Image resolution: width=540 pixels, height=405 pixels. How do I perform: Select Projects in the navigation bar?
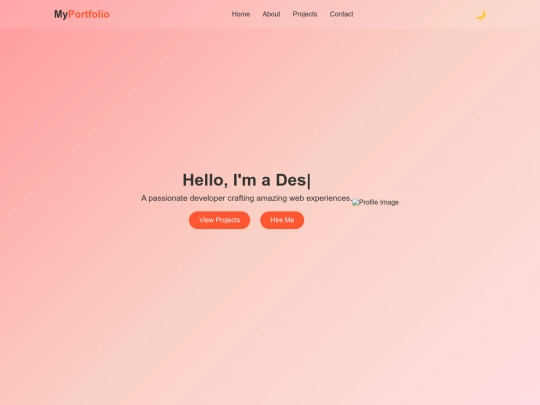(x=305, y=14)
